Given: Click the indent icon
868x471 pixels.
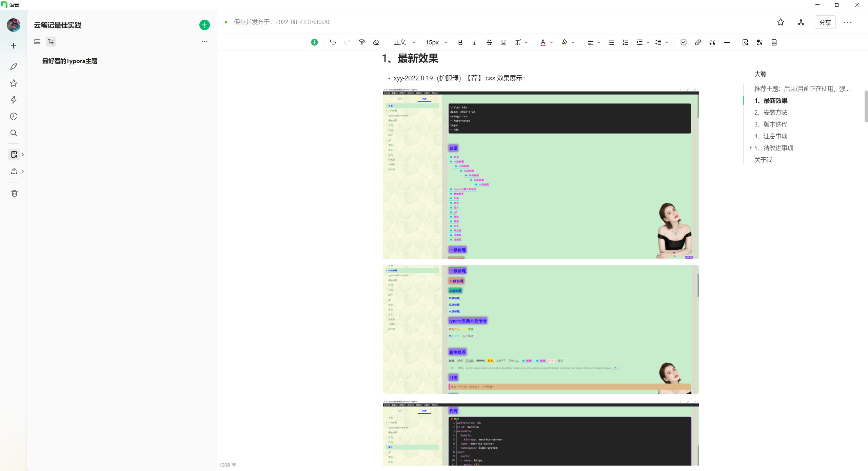Looking at the screenshot, I should pyautogui.click(x=639, y=42).
